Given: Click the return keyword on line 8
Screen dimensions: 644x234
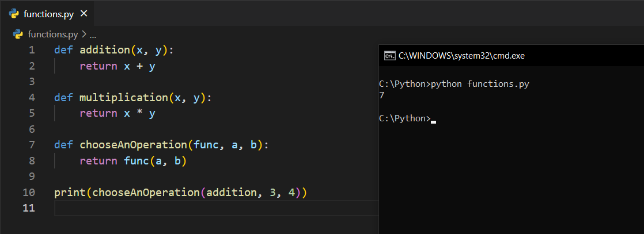Looking at the screenshot, I should (99, 161).
